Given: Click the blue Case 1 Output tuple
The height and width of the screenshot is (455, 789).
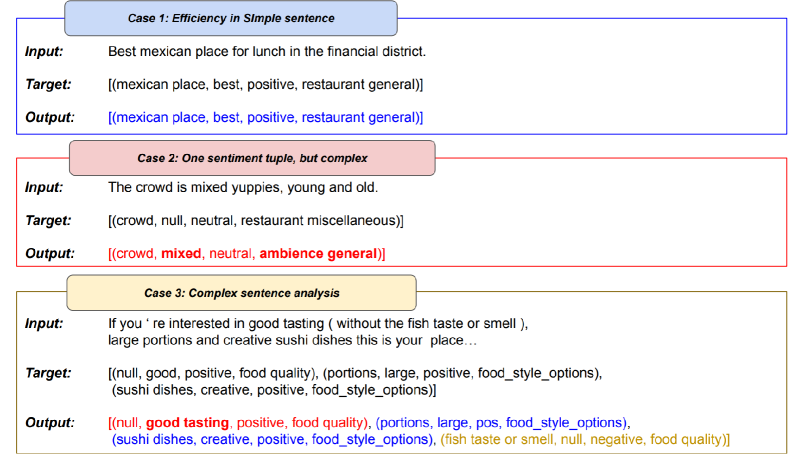Looking at the screenshot, I should click(x=265, y=118).
